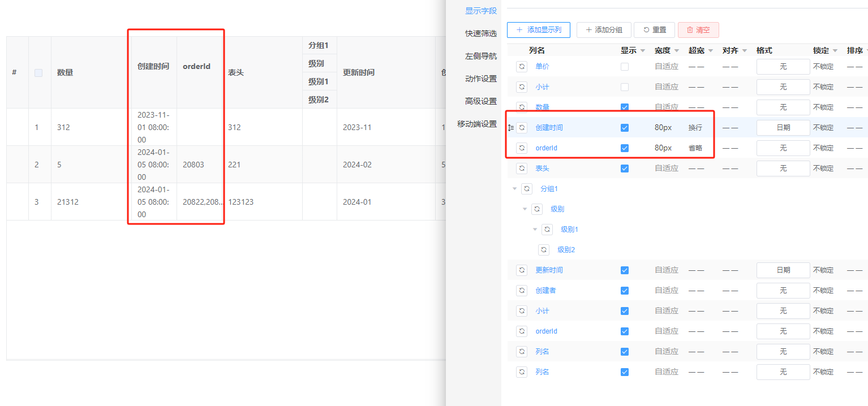This screenshot has width=868, height=406.
Task: Click the drag handle on 创建时间 row
Action: pos(511,128)
